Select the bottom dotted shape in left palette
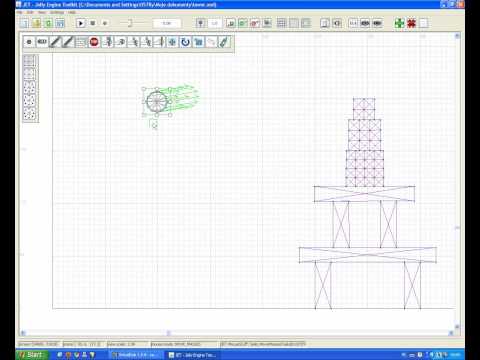 point(29,114)
